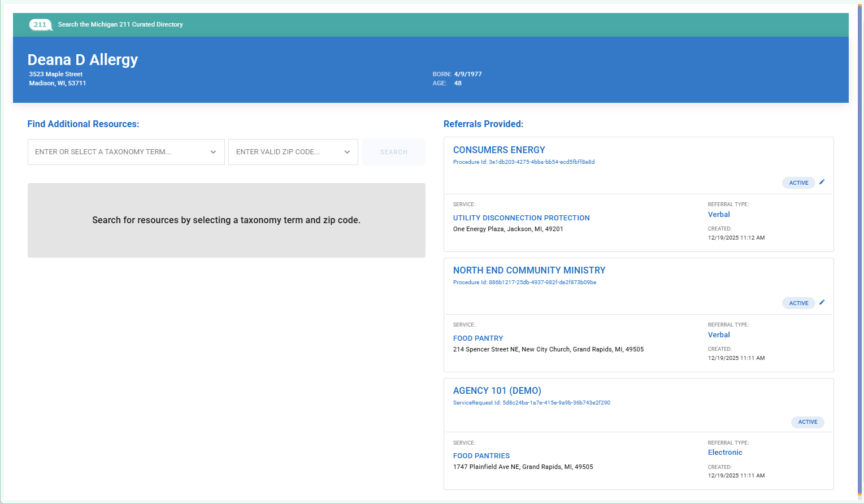
Task: Toggle Active badge for North End Community Ministry
Action: (x=798, y=303)
